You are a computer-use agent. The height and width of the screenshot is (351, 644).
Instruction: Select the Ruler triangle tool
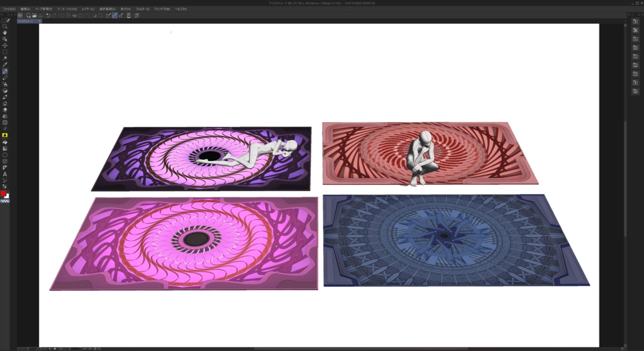[5, 168]
